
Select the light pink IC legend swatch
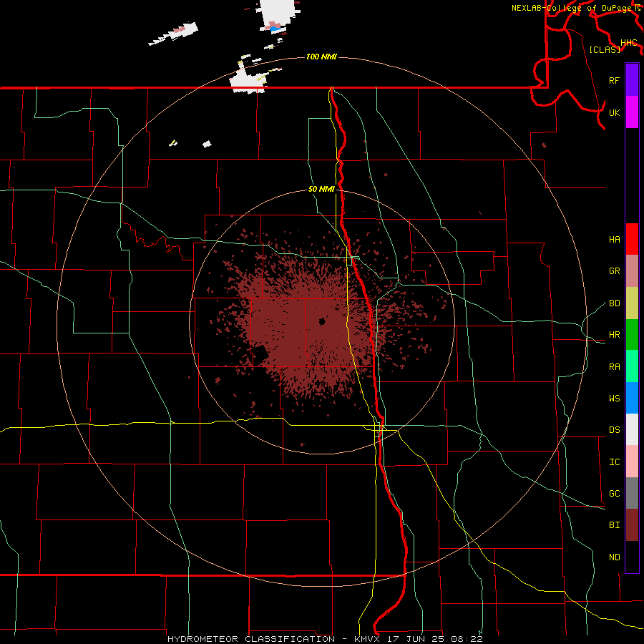[632, 462]
